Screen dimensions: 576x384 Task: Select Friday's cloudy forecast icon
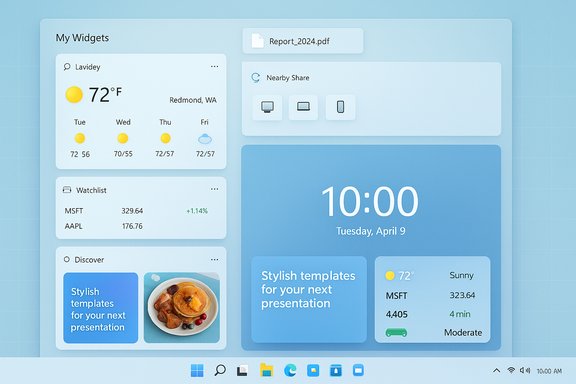[x=205, y=139]
